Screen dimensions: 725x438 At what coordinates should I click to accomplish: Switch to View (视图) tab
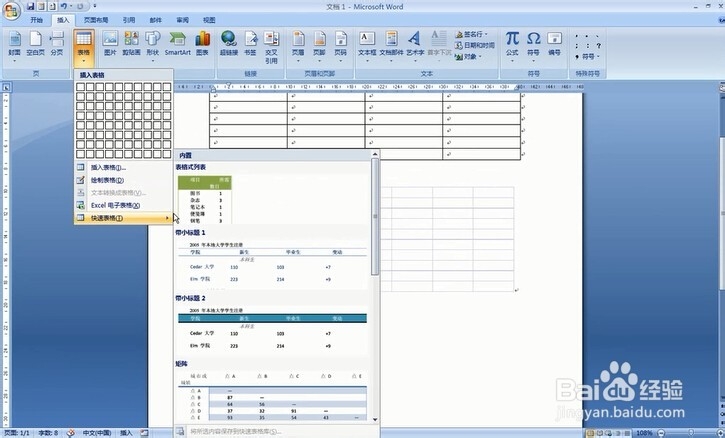pos(209,20)
